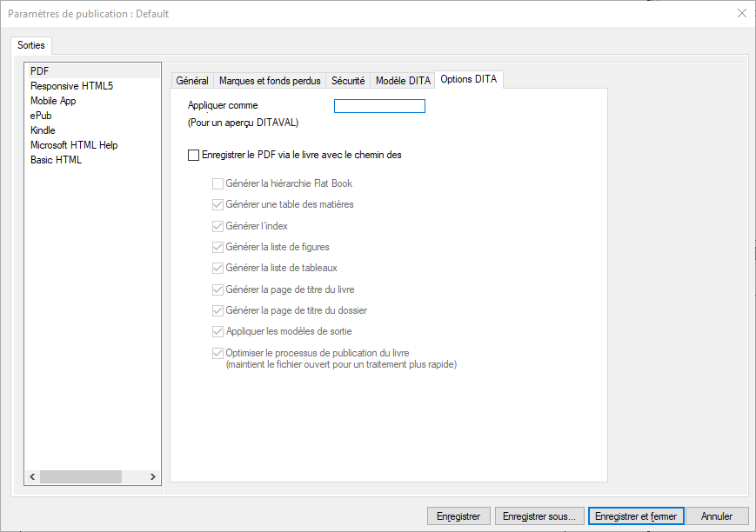Click the Enregistrer button

(458, 516)
